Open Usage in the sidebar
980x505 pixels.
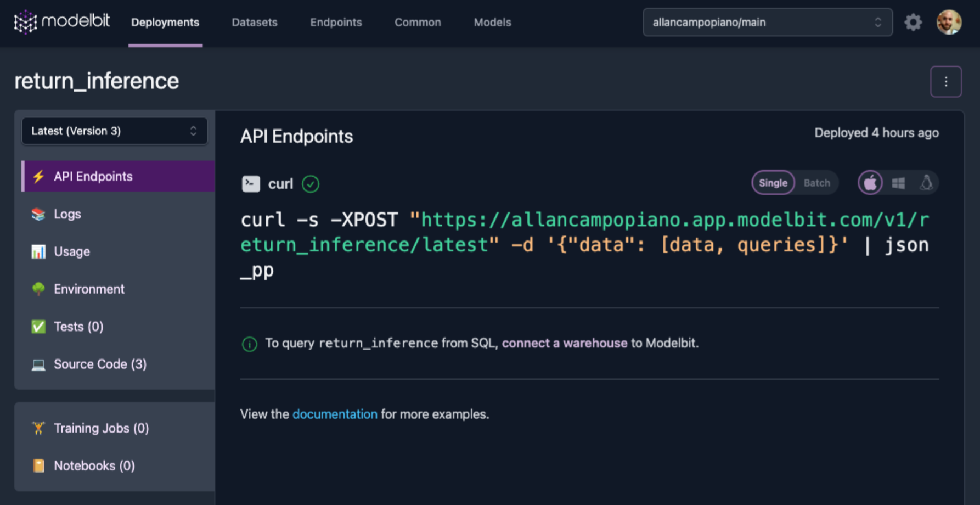[118, 251]
